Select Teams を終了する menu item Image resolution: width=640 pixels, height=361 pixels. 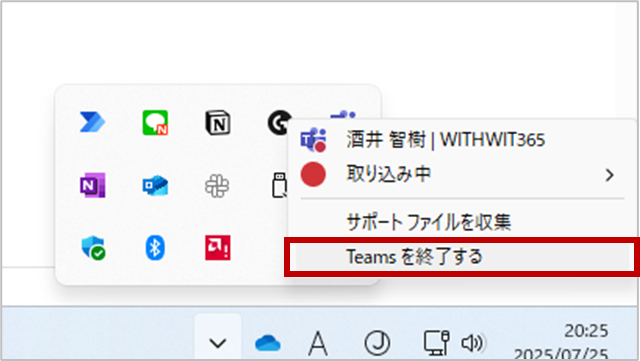click(x=462, y=257)
